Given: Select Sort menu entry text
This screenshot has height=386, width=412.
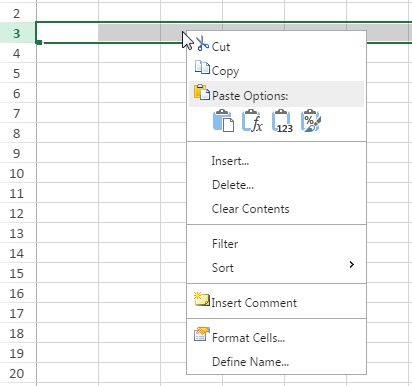Looking at the screenshot, I should click(223, 268).
